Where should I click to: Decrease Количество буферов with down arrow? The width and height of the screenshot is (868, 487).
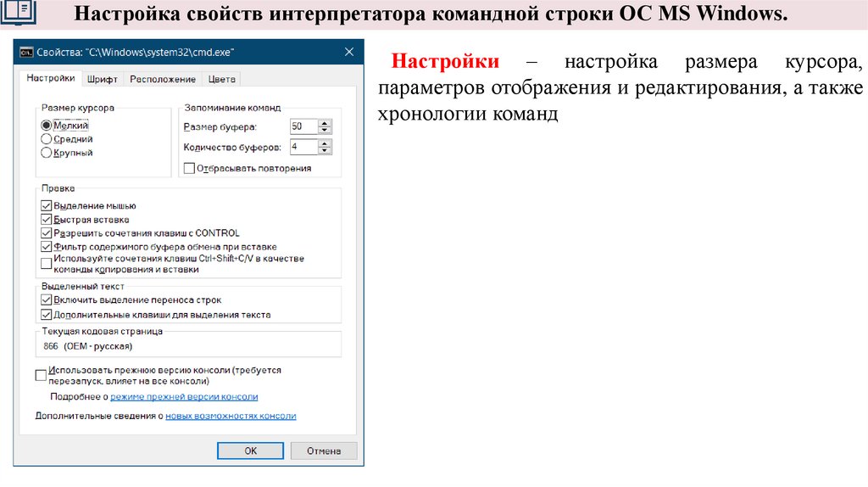(x=325, y=151)
